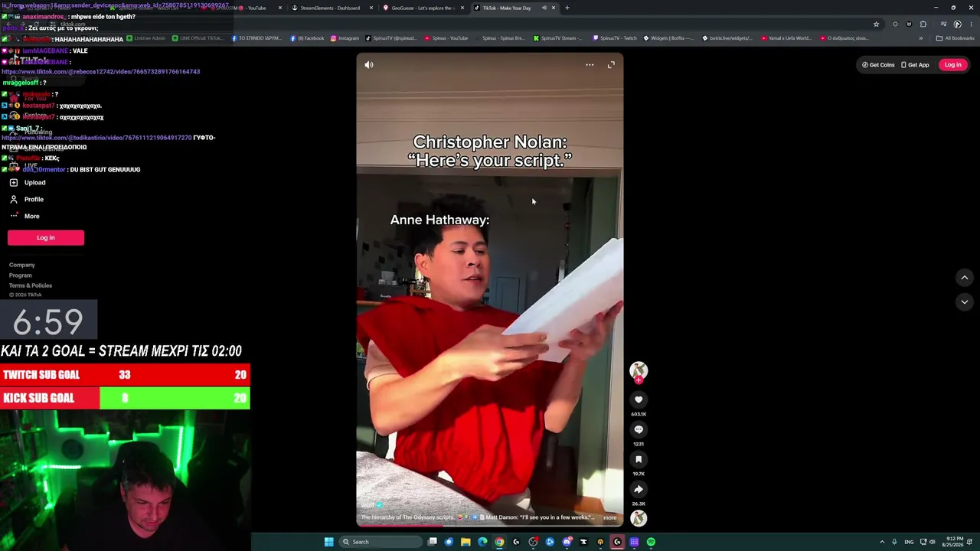This screenshot has height=551, width=980.
Task: Bookmark this page with the star icon
Action: coord(877,24)
